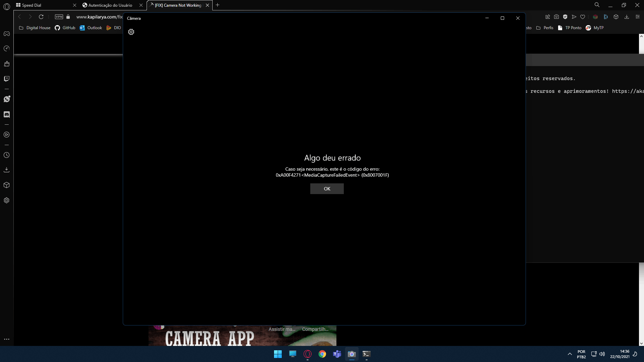Open the TP Ponto bookmark
The height and width of the screenshot is (362, 644).
pyautogui.click(x=570, y=28)
